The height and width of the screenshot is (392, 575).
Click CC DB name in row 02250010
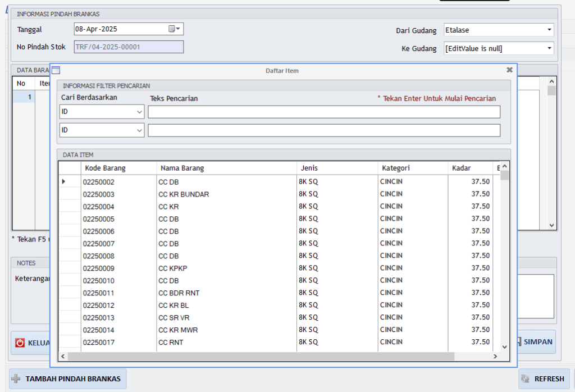click(168, 281)
